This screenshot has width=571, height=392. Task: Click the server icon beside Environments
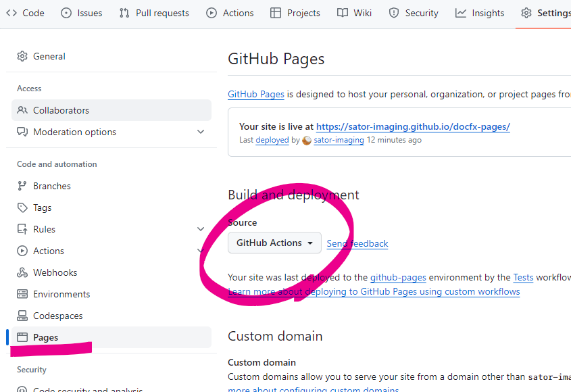pos(22,294)
